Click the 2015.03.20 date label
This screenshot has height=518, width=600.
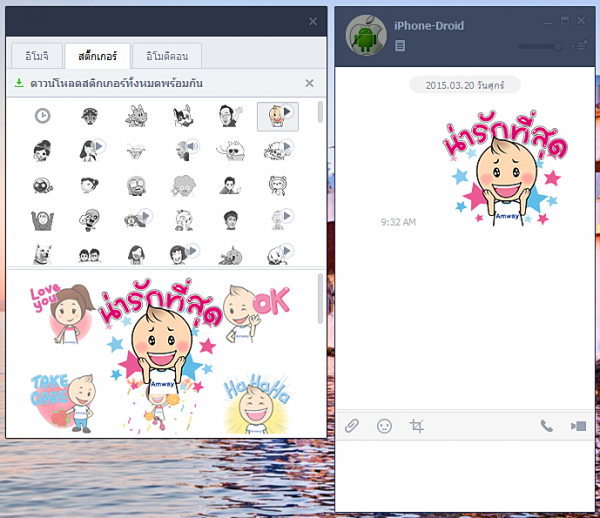click(465, 85)
